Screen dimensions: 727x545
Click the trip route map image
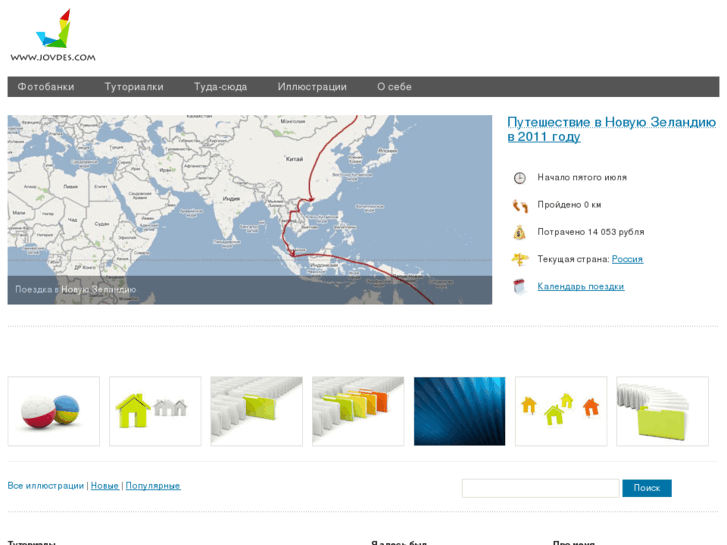249,209
